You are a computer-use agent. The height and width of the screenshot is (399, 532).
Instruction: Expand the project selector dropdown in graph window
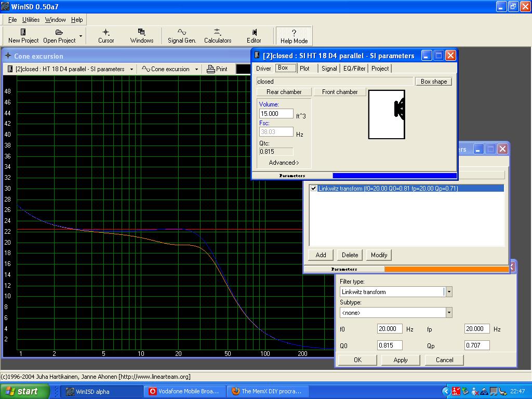tap(131, 69)
